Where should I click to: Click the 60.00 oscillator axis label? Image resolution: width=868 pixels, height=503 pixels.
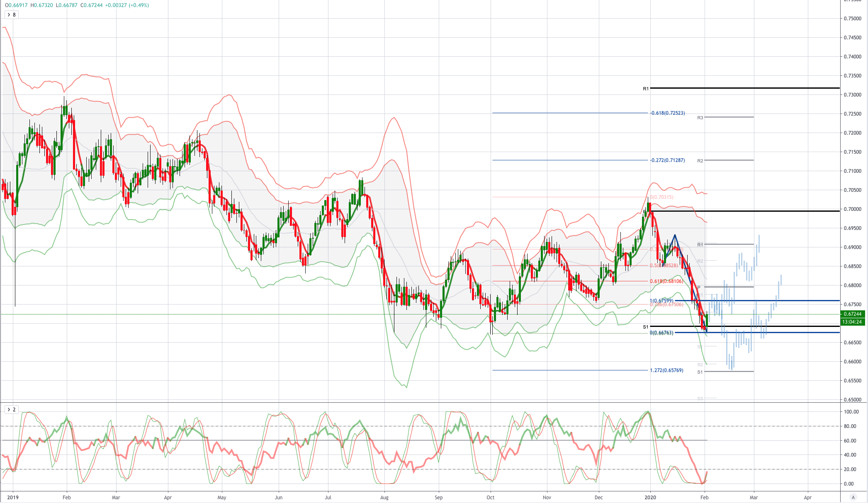tap(850, 441)
